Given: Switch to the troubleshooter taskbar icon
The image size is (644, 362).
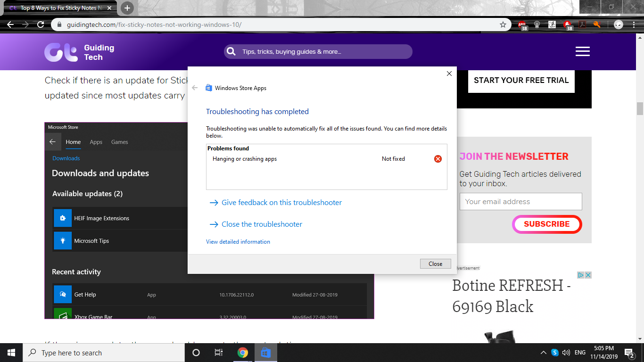Looking at the screenshot, I should click(x=265, y=353).
